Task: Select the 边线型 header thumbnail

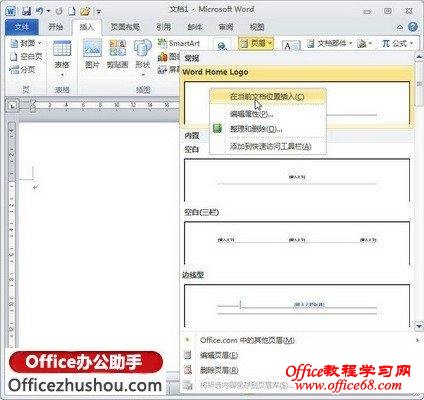Action: tap(297, 306)
